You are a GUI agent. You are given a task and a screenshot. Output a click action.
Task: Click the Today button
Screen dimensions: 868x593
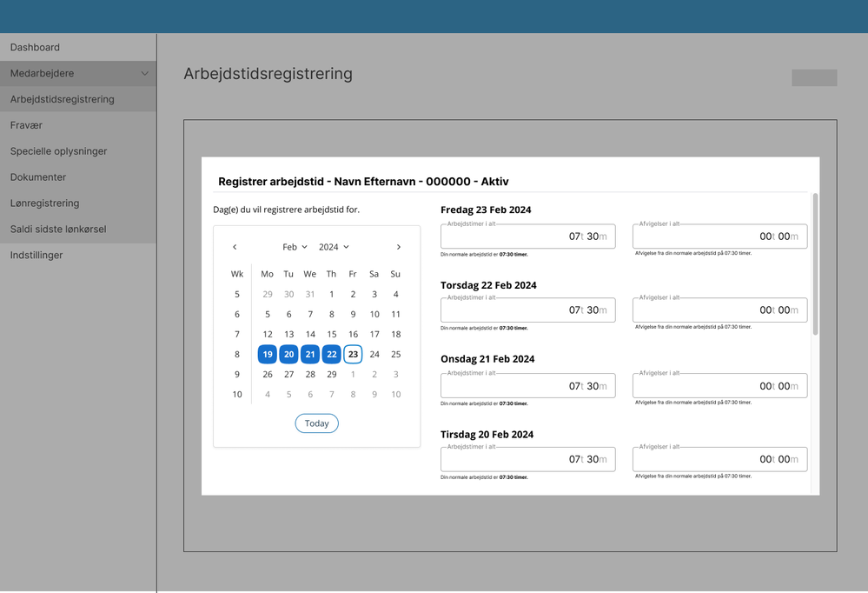click(x=316, y=423)
